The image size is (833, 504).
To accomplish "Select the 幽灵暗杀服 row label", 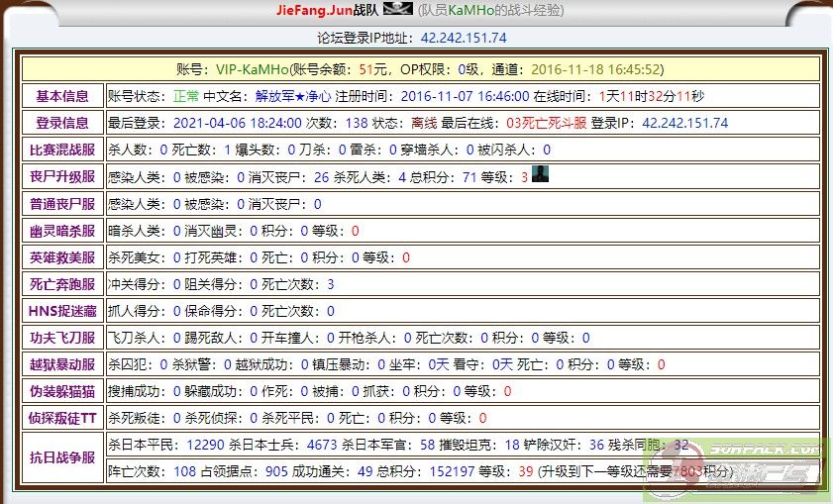I will (62, 231).
